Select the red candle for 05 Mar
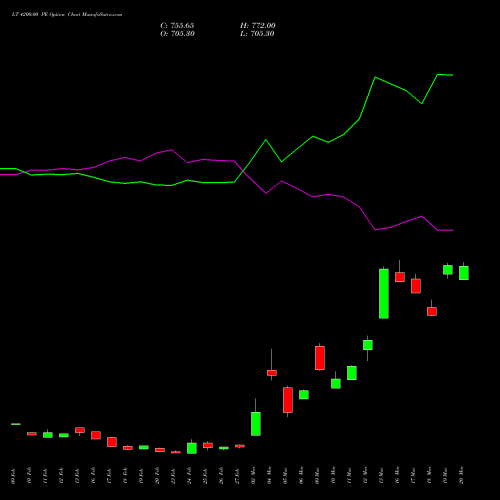This screenshot has width=500, height=500. (288, 400)
